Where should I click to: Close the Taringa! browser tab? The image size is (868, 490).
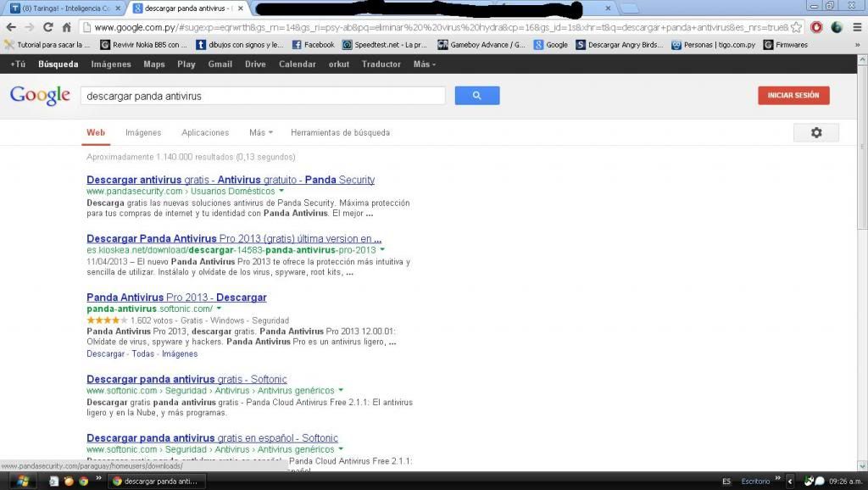pos(118,8)
